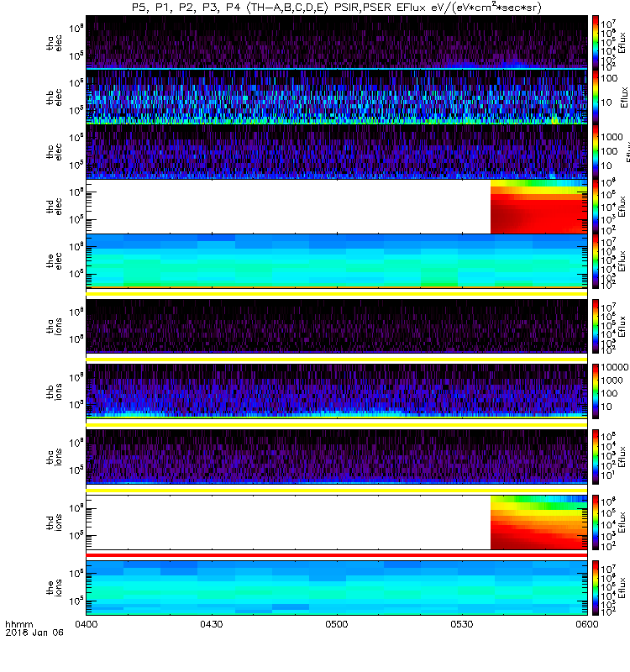Click the 'thd ions' panel label

click(55, 522)
